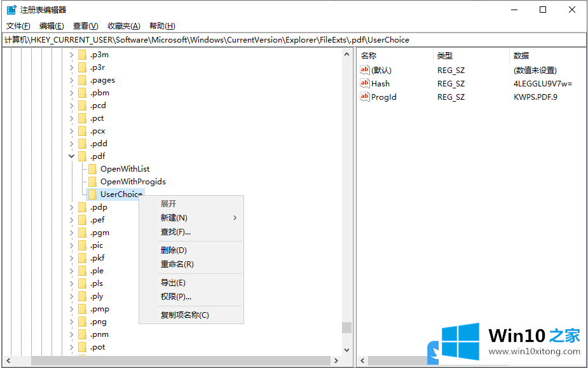Open the 文件(F) menu
This screenshot has height=368, width=588.
coord(18,26)
